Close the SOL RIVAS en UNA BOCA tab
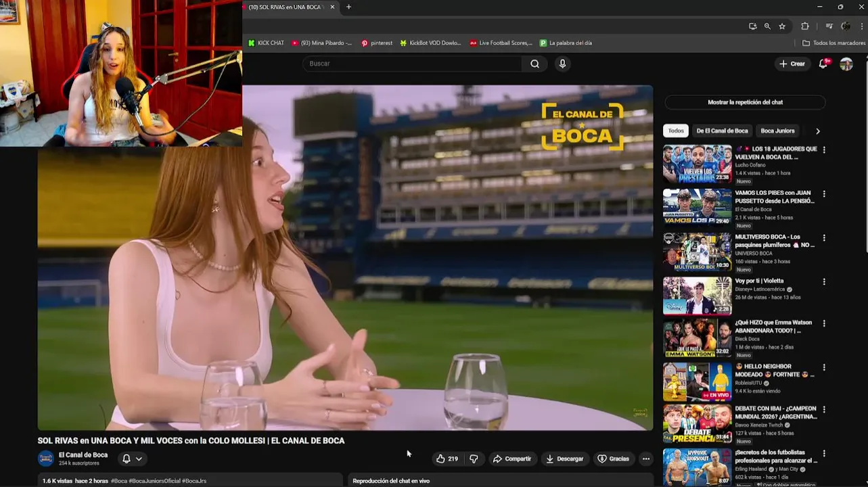The height and width of the screenshot is (487, 868). pos(332,7)
